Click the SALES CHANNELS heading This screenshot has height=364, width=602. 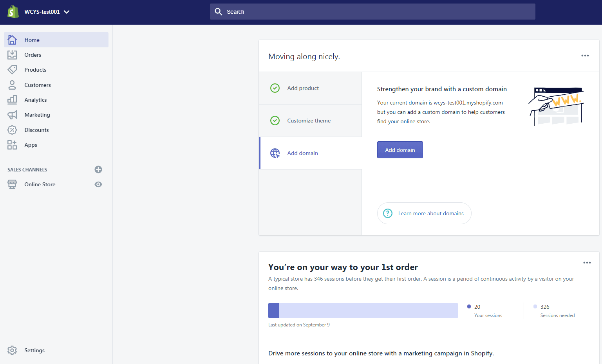tap(27, 169)
